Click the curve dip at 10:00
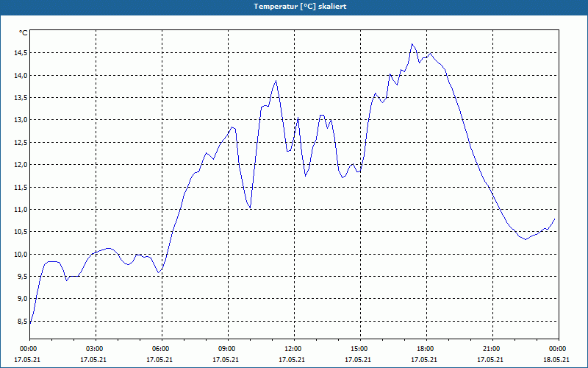The image size is (588, 368). (250, 208)
